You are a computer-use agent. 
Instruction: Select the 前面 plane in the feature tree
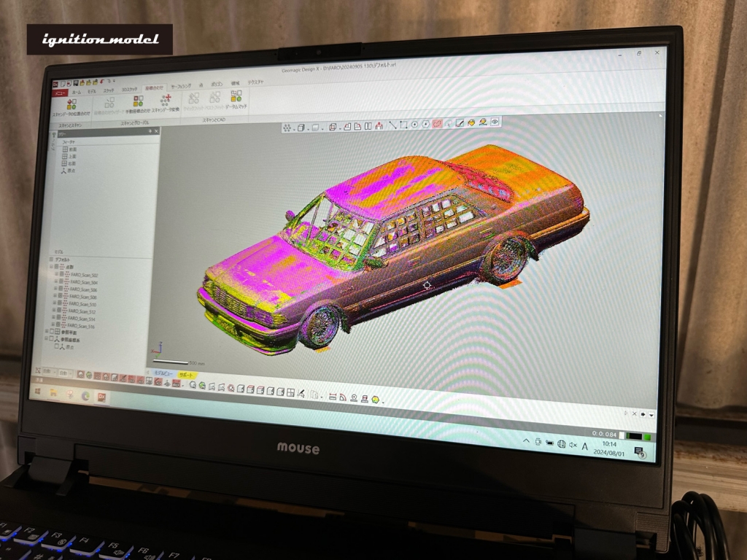69,149
